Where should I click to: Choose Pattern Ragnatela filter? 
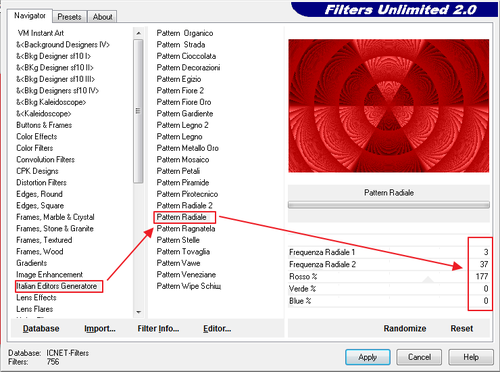coord(186,229)
